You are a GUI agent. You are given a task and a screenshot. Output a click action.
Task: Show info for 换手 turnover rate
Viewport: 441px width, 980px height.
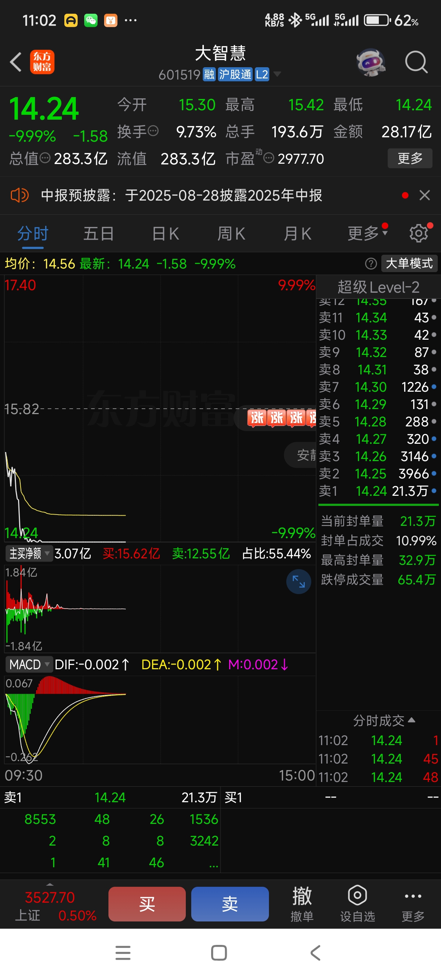click(153, 131)
